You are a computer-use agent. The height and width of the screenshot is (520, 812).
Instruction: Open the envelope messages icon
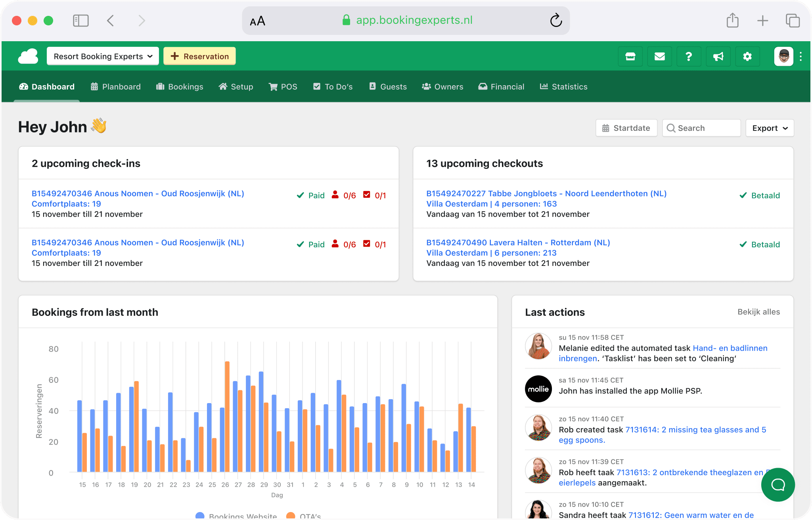coord(660,56)
